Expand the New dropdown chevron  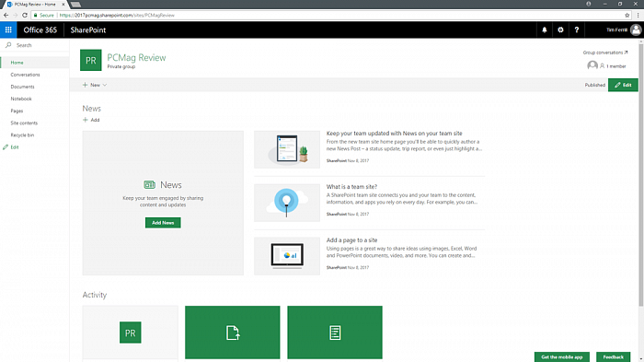tap(105, 85)
